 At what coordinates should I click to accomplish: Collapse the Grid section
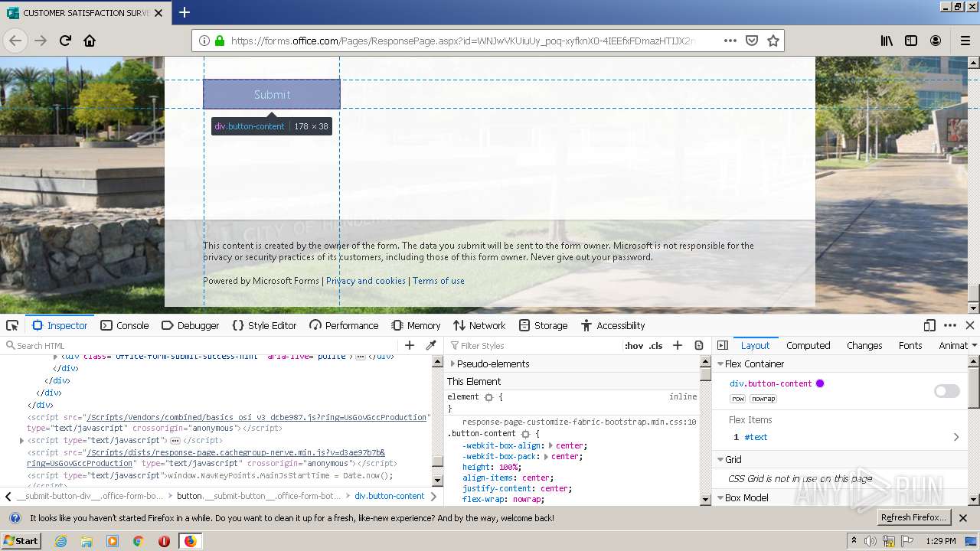pos(720,459)
